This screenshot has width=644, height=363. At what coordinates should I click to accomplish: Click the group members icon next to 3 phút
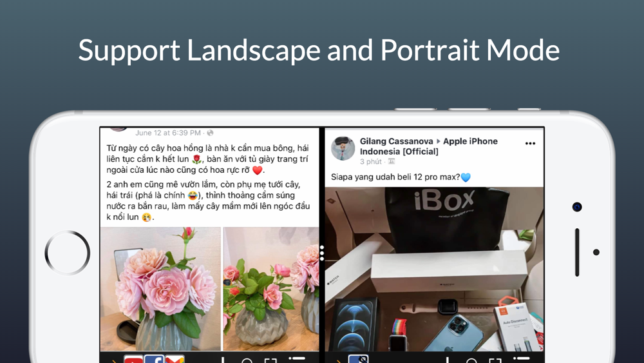click(392, 162)
